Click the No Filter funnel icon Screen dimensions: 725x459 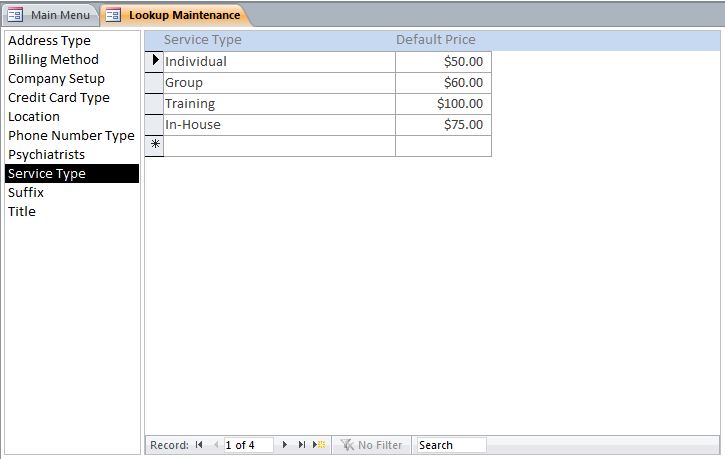(x=347, y=445)
